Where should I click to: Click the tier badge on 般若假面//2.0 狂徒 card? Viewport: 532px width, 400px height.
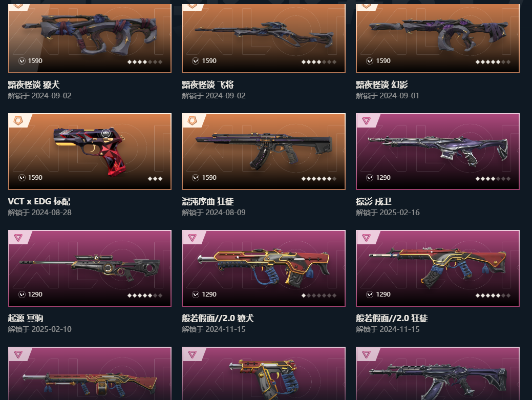366,238
